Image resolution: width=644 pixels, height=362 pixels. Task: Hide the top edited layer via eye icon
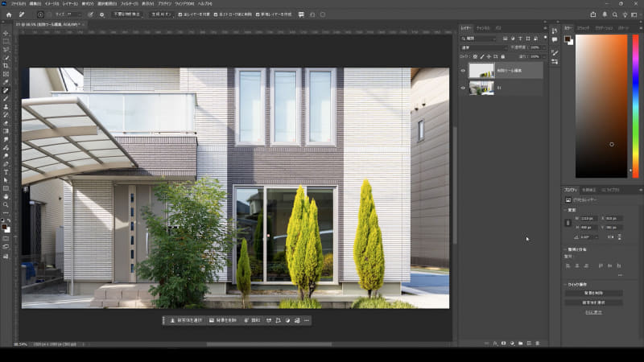tap(463, 71)
